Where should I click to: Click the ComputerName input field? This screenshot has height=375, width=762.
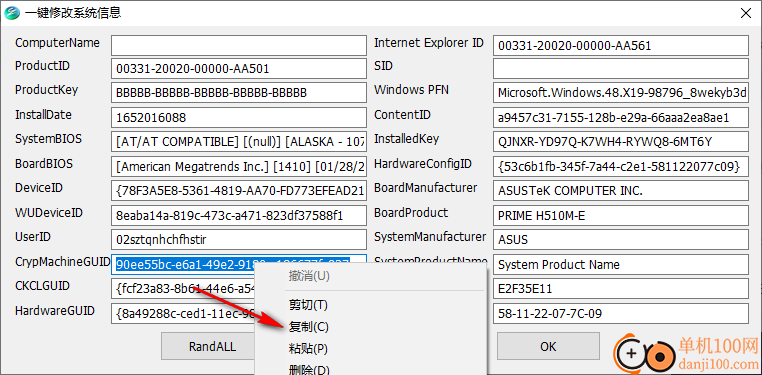(239, 45)
